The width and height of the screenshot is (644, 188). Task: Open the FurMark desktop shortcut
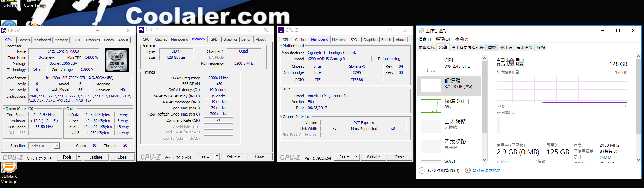tap(9, 4)
